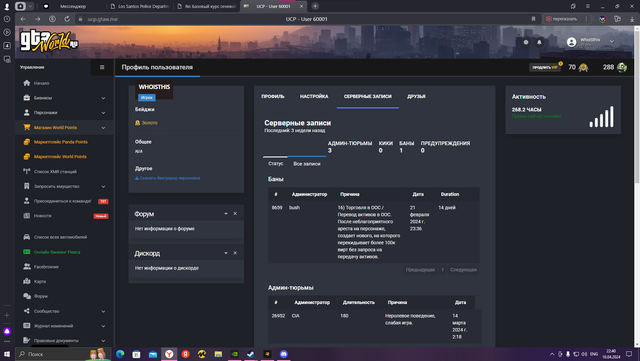The image size is (640, 361).
Task: Switch to Los Santos Police Department tab
Action: (x=140, y=6)
